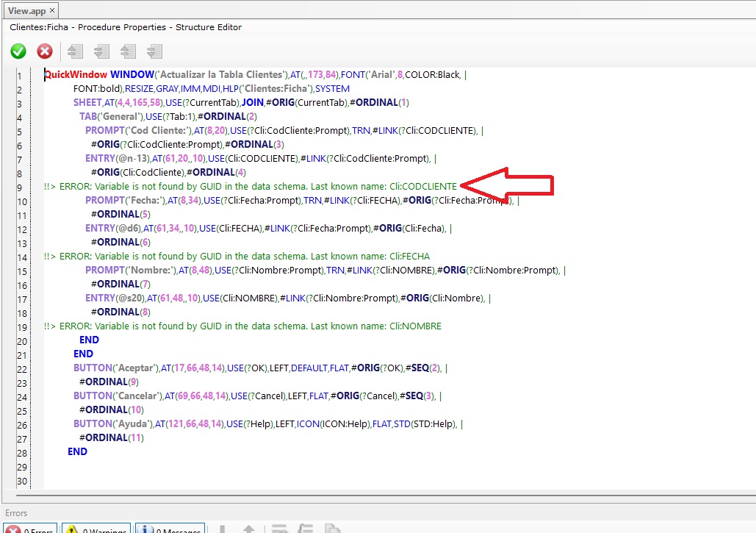Click PROMPT('Fecha:') on line 10
The height and width of the screenshot is (533, 756).
(125, 200)
